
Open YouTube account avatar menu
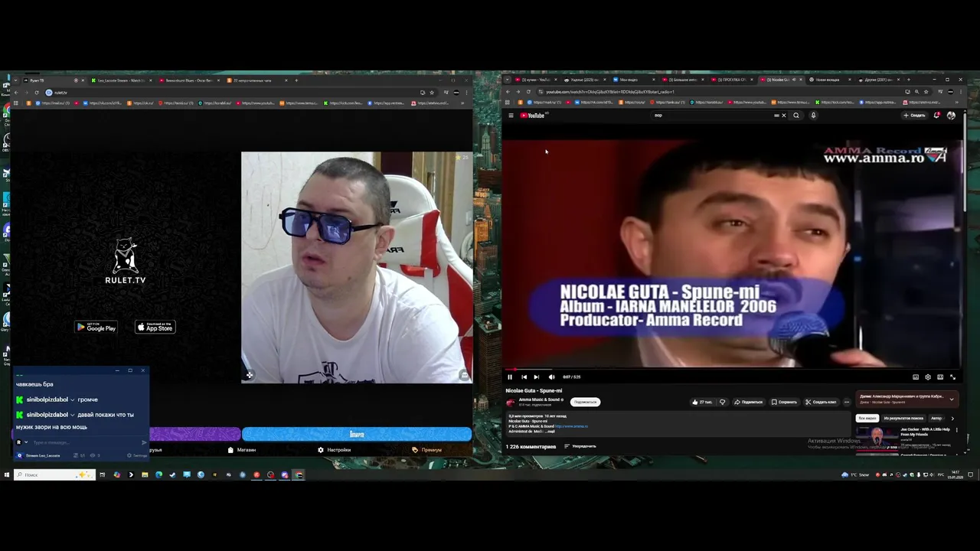[x=951, y=116]
